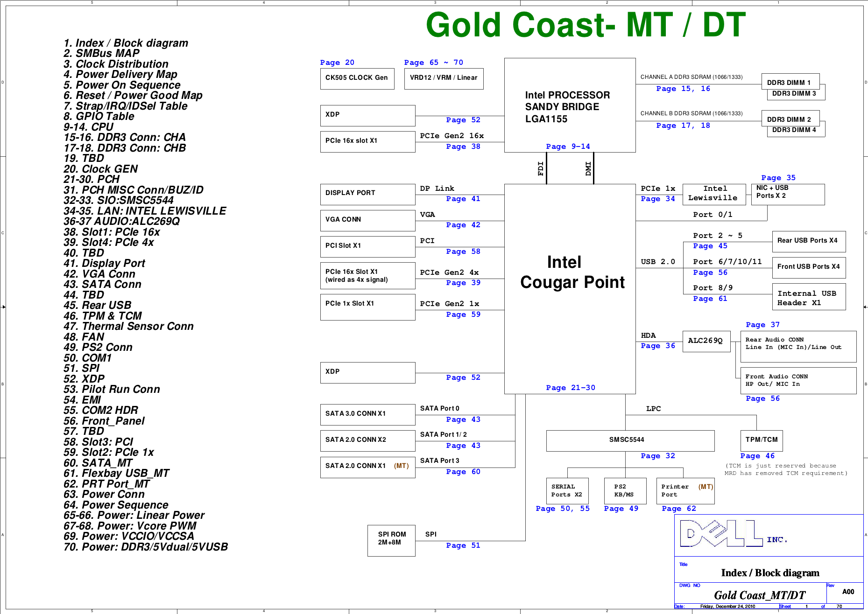This screenshot has height=614, width=868.
Task: Click the 'Gold Coast_MT/DT' drawing number field
Action: tap(760, 595)
